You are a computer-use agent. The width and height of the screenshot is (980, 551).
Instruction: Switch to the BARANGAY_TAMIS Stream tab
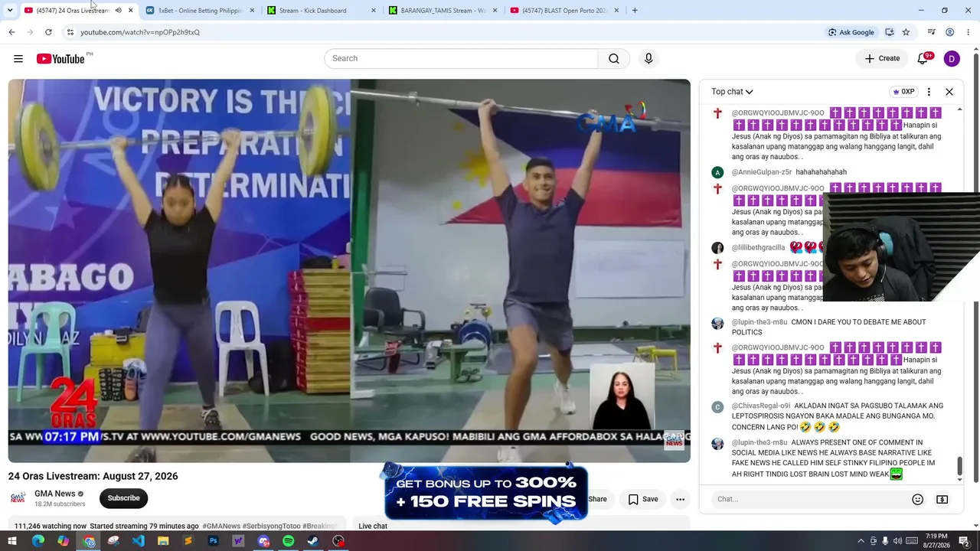[x=442, y=11]
